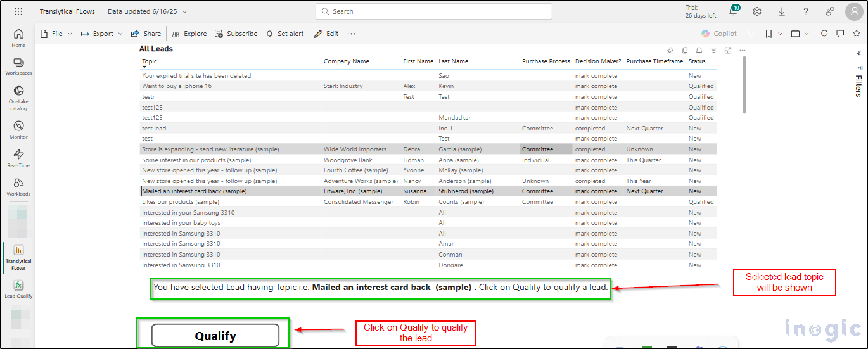Refresh the report visuals
868x349 pixels.
coord(824,34)
